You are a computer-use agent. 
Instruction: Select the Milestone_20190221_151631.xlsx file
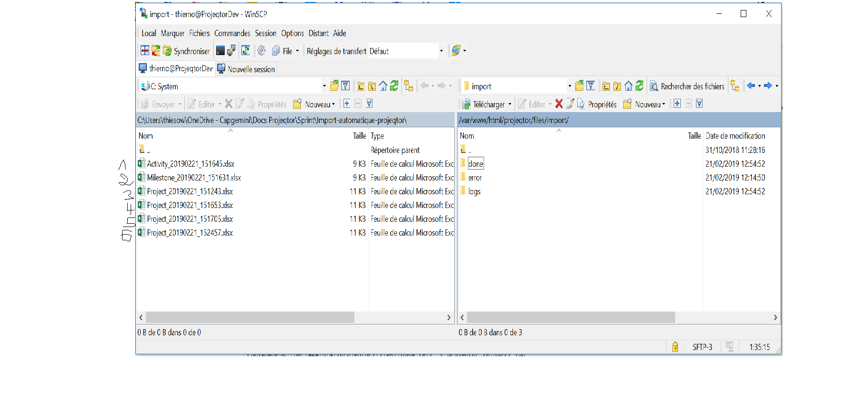(194, 178)
